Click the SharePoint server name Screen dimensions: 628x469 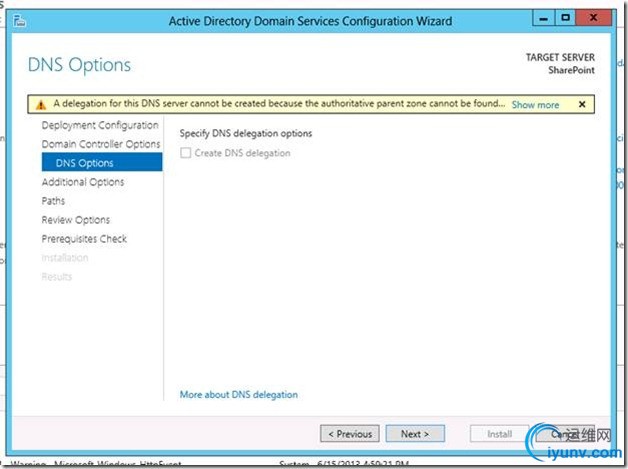[x=571, y=70]
